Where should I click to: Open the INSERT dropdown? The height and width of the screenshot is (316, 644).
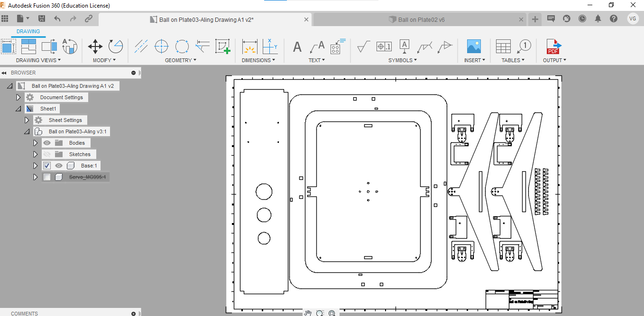pos(475,60)
